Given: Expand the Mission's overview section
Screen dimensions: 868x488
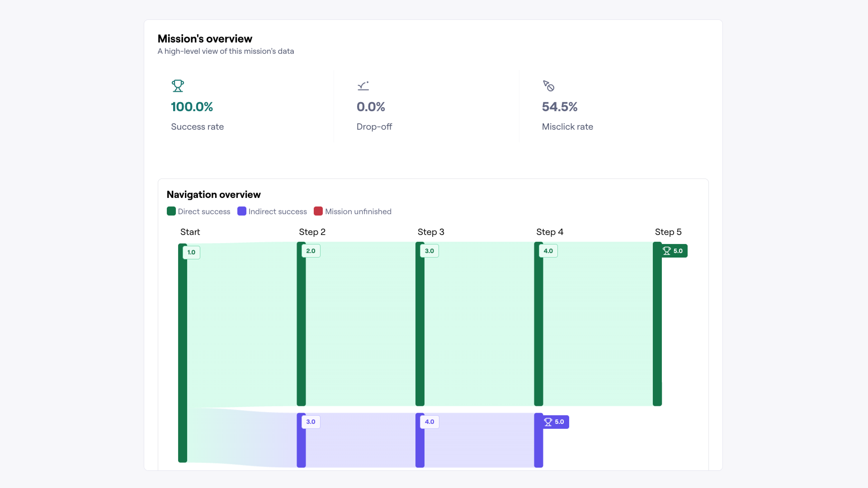Looking at the screenshot, I should [205, 38].
